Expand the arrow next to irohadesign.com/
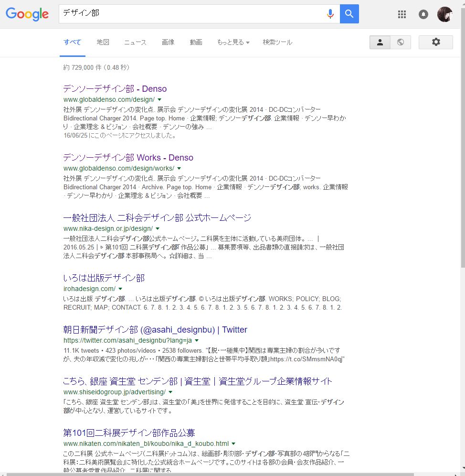This screenshot has height=476, width=465. point(120,289)
